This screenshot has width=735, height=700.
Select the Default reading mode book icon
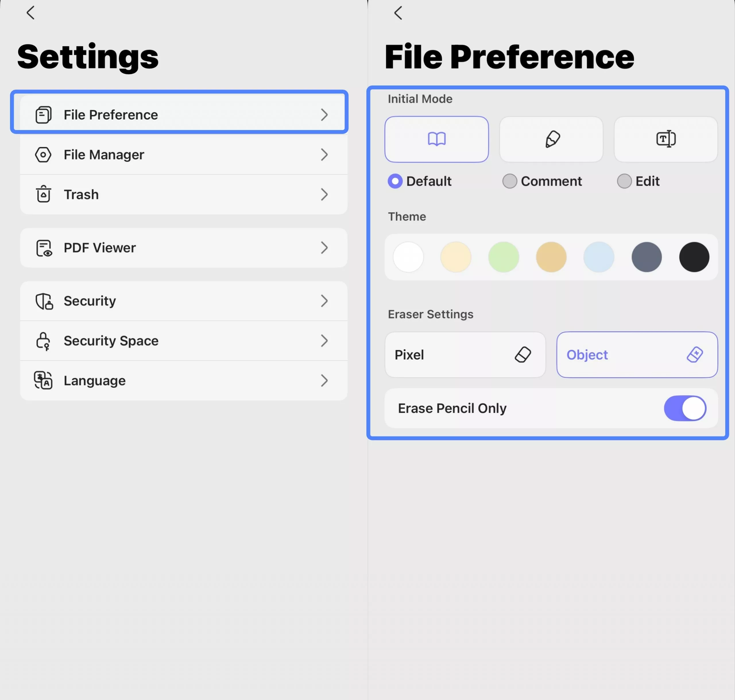pyautogui.click(x=436, y=139)
